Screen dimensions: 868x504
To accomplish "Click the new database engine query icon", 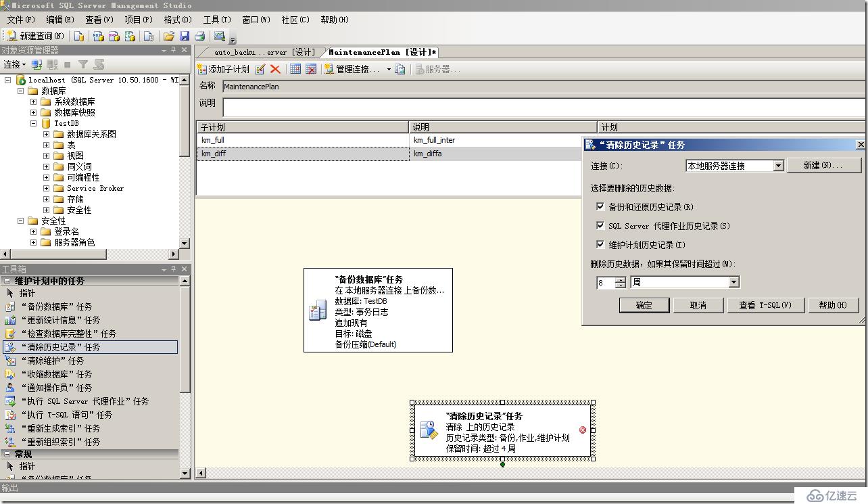I will (80, 36).
